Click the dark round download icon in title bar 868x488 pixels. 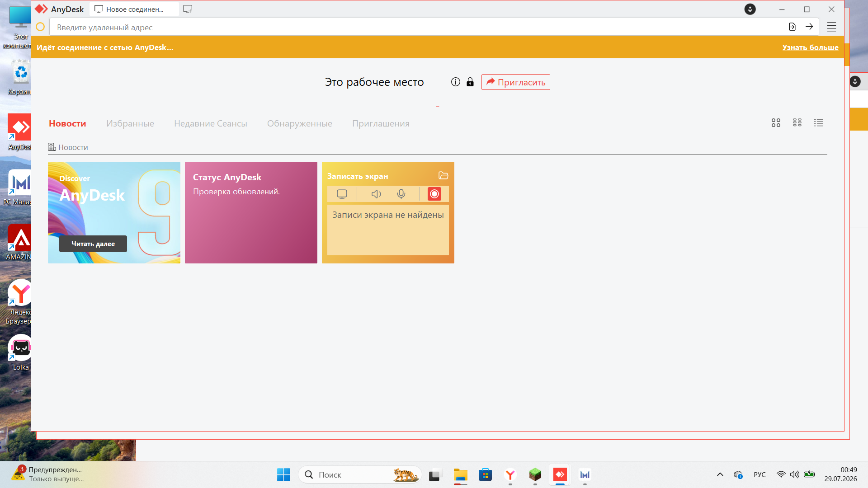(750, 9)
